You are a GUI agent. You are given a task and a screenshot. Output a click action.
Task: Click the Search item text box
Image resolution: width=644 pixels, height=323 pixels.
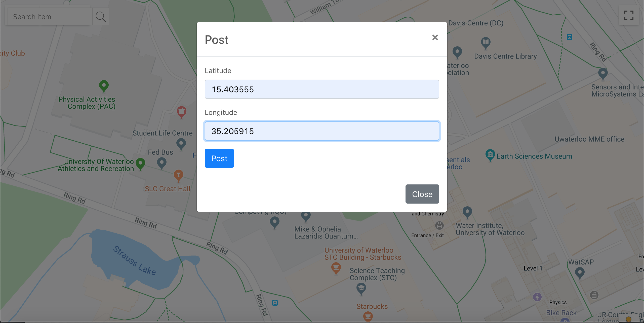(x=50, y=17)
